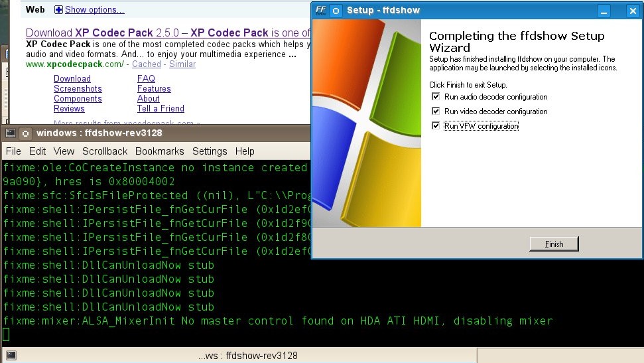Uncheck Run VFW configuration
644x363 pixels.
pos(436,126)
